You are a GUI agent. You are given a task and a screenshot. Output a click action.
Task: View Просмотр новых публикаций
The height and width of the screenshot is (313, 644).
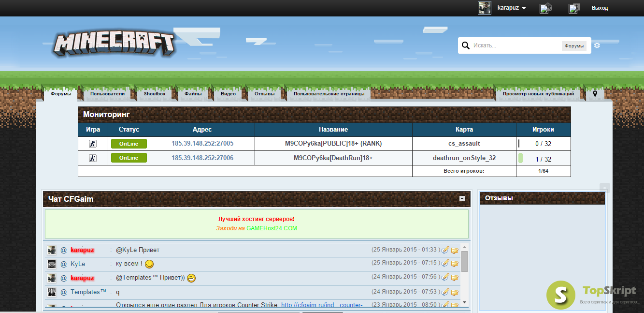click(538, 93)
